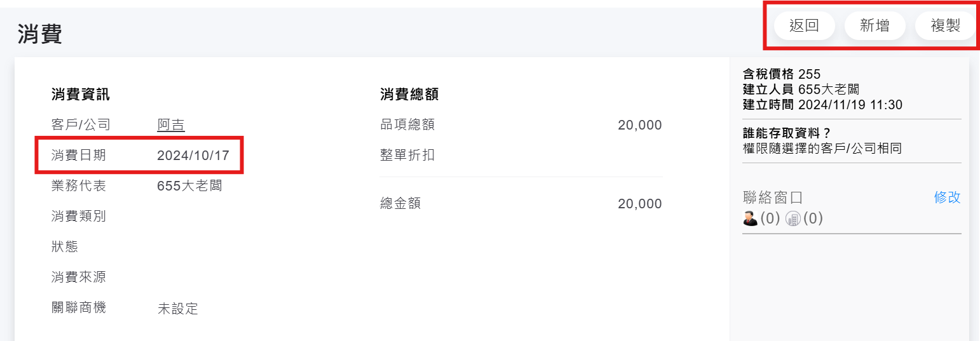
Task: Click the 消費來源 field label
Action: [x=78, y=277]
